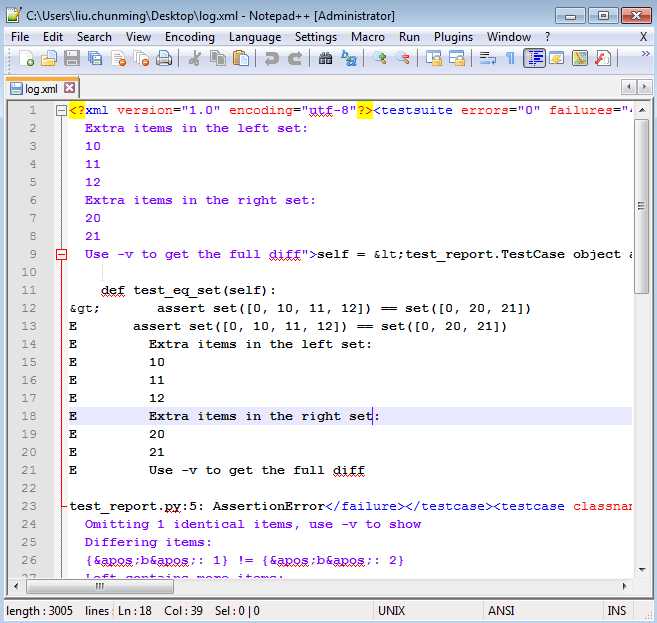Image resolution: width=657 pixels, height=623 pixels.
Task: Click the tab bar scroll-right arrow
Action: 644,87
